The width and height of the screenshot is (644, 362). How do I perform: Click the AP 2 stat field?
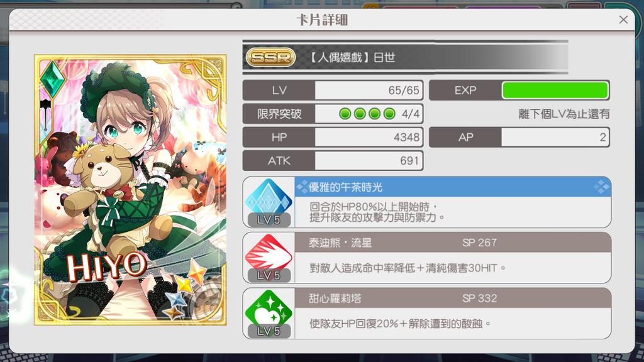[x=519, y=137]
